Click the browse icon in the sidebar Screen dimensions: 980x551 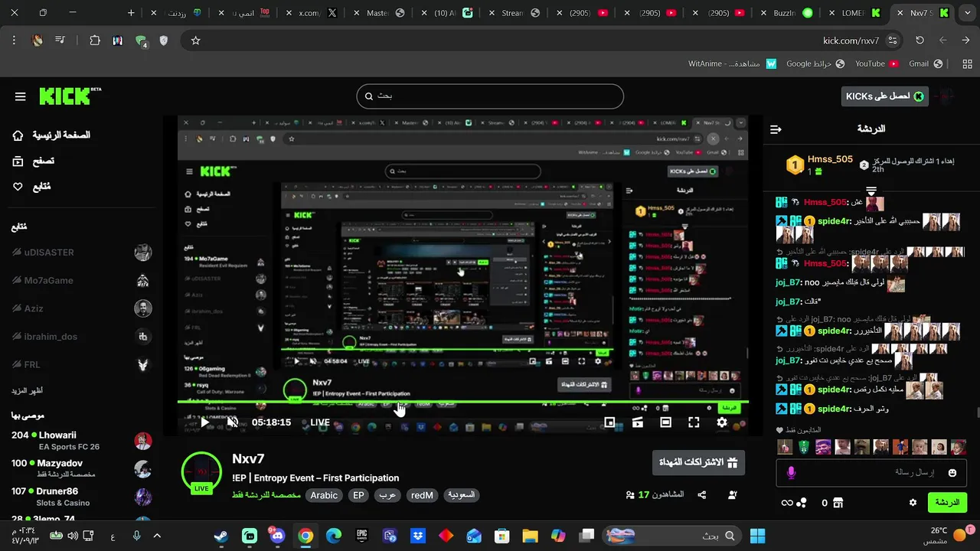[x=18, y=161]
